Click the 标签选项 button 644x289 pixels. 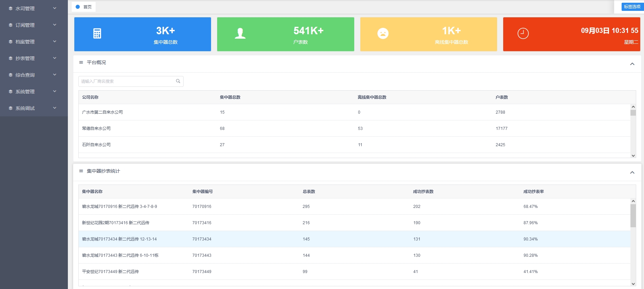632,7
